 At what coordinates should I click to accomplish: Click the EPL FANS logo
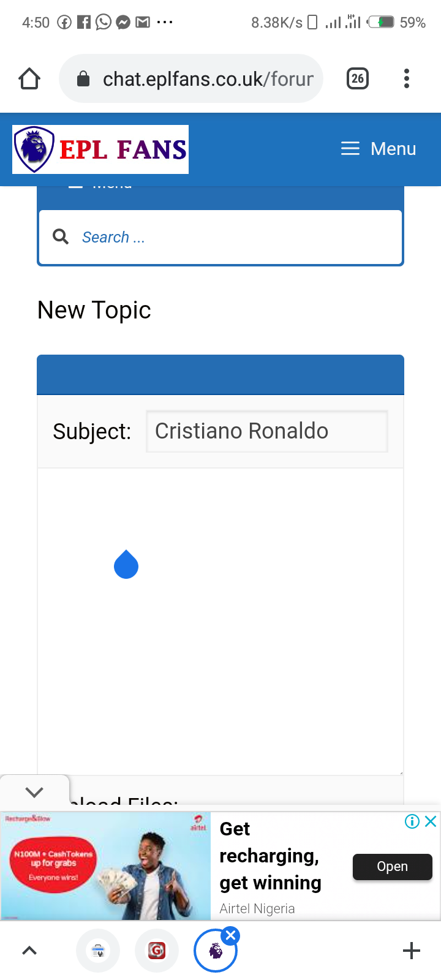click(100, 149)
